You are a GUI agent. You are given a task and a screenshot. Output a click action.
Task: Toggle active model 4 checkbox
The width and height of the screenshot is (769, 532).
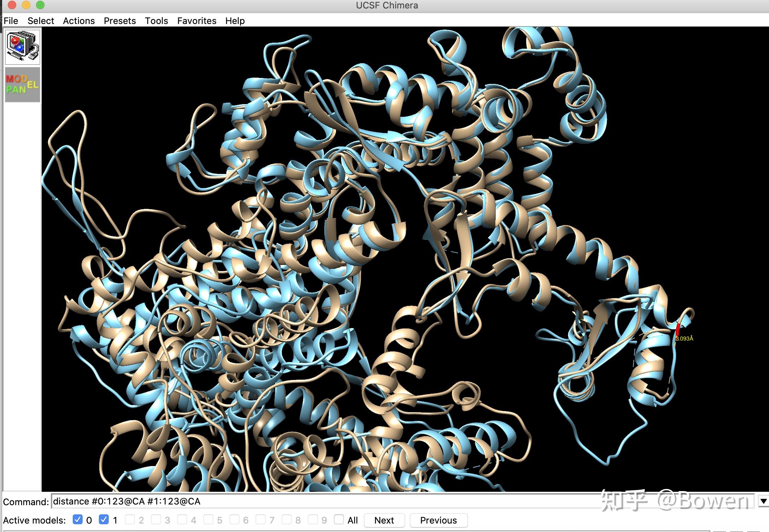coord(182,519)
